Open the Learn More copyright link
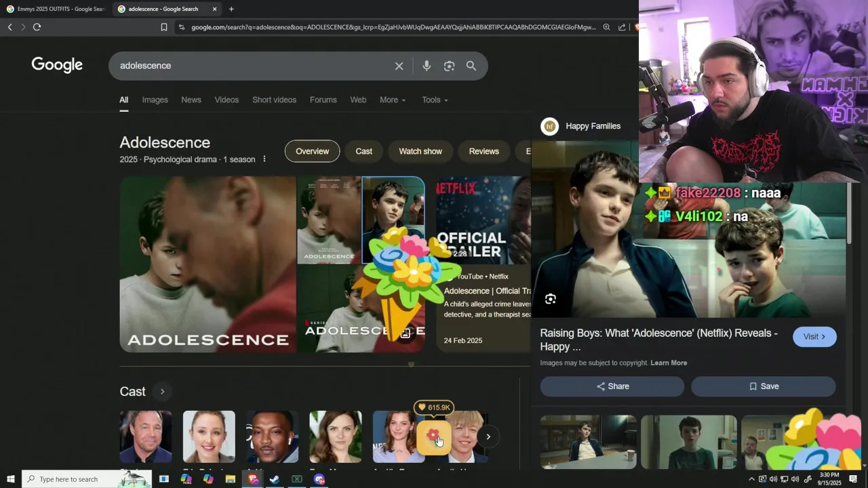The width and height of the screenshot is (868, 488). coord(669,363)
